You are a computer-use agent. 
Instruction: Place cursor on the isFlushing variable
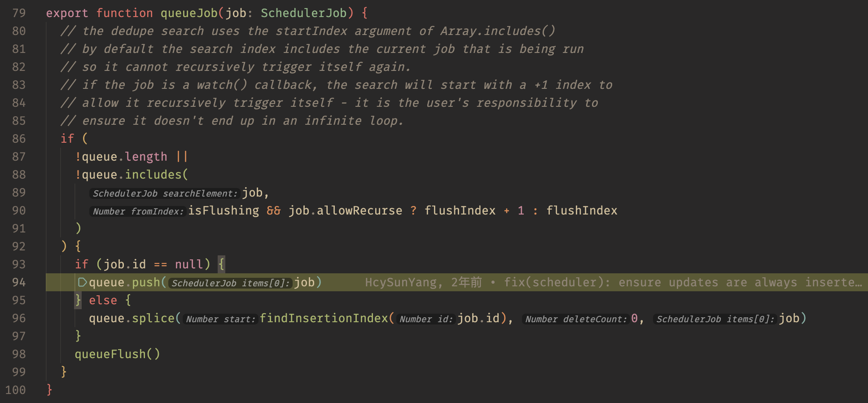pyautogui.click(x=223, y=210)
